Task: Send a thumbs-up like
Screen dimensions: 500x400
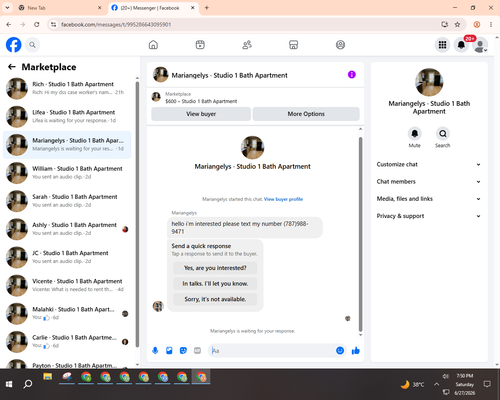Action: tap(356, 351)
